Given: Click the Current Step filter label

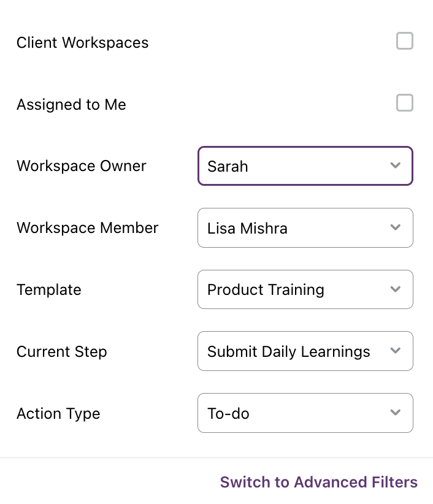Looking at the screenshot, I should tap(62, 352).
